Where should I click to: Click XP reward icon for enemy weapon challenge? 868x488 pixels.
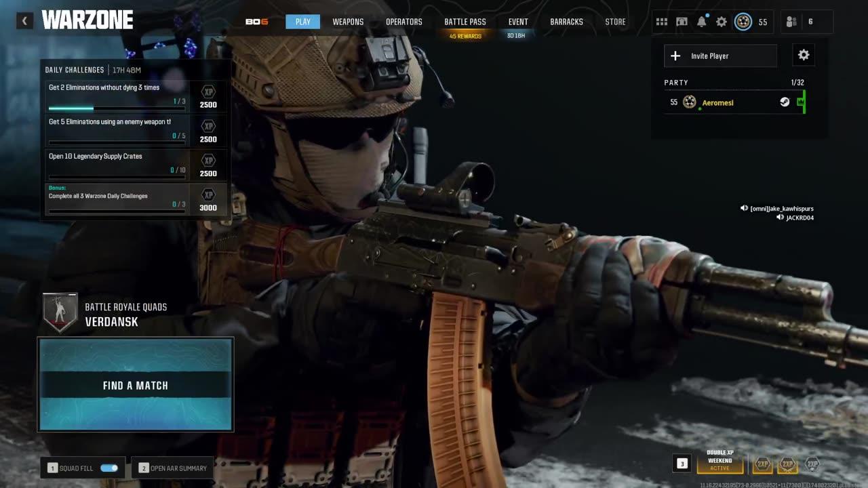pyautogui.click(x=209, y=126)
